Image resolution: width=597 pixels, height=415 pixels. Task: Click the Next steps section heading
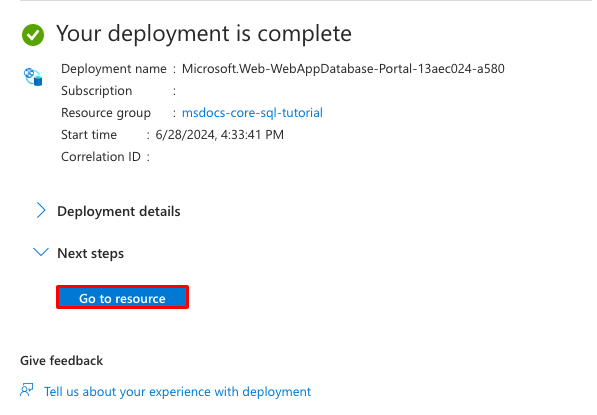coord(91,254)
